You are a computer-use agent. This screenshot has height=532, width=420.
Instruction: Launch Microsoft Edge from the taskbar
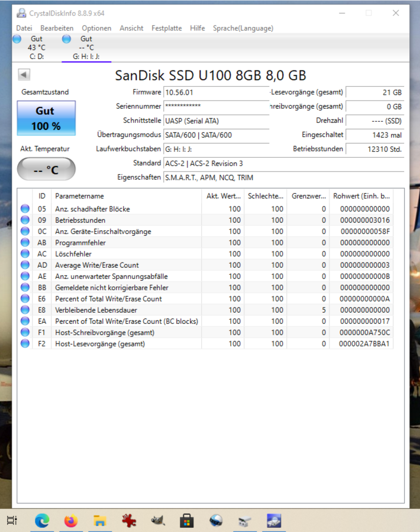(x=42, y=520)
